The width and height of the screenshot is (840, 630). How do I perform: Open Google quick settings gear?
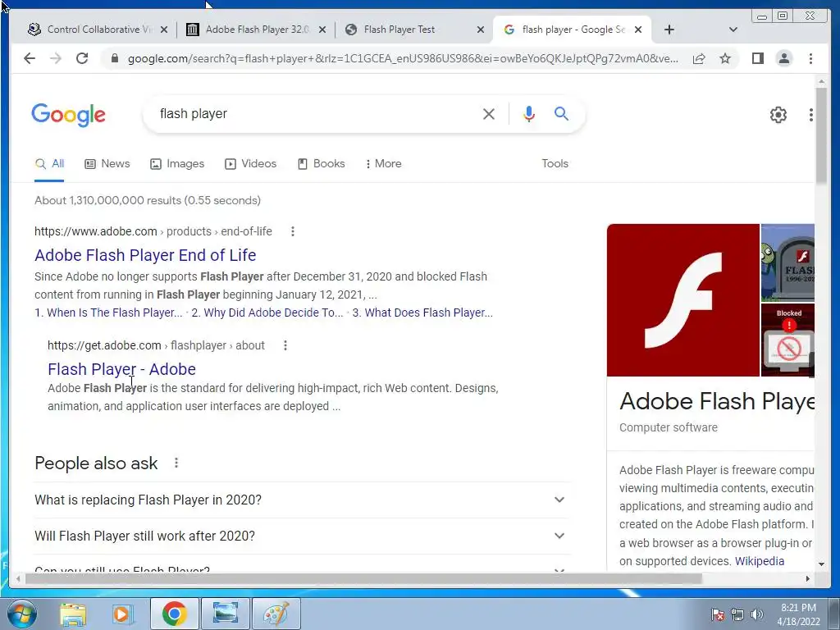tap(778, 115)
